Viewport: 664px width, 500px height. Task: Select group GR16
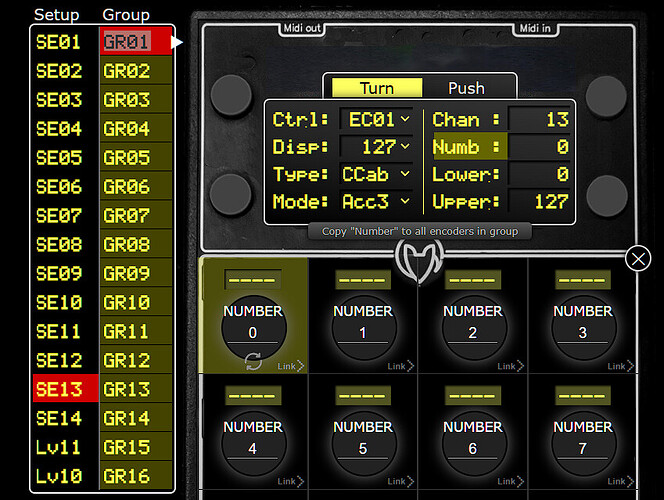[x=136, y=476]
